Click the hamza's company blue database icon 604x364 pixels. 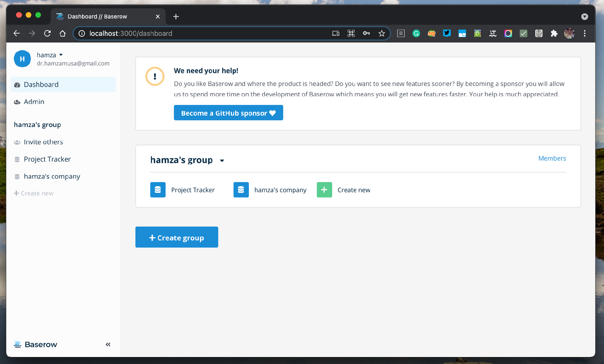[241, 190]
